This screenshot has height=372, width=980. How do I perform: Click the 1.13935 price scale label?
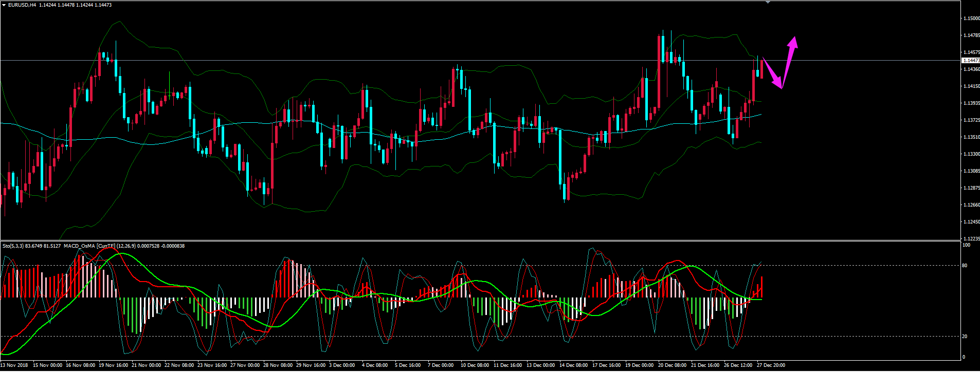(x=971, y=103)
